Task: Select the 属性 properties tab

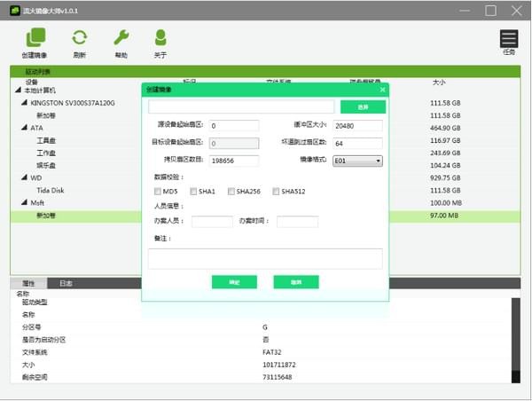Action: coord(27,284)
